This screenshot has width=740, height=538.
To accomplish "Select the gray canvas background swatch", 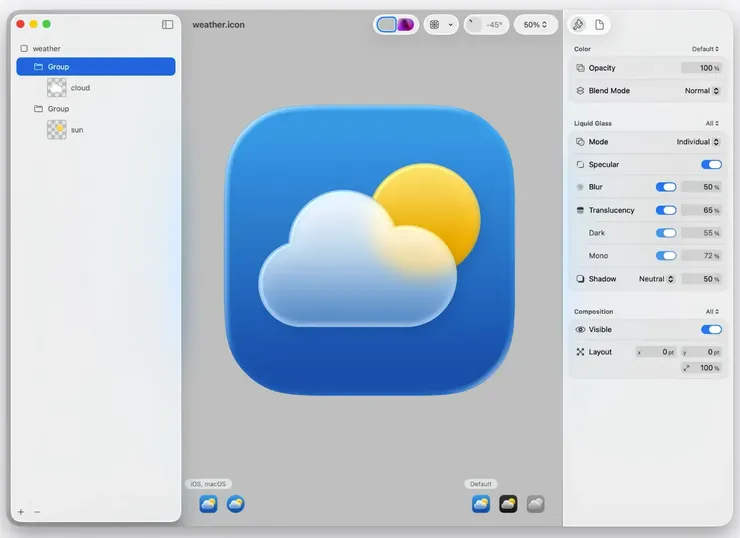I will (387, 24).
